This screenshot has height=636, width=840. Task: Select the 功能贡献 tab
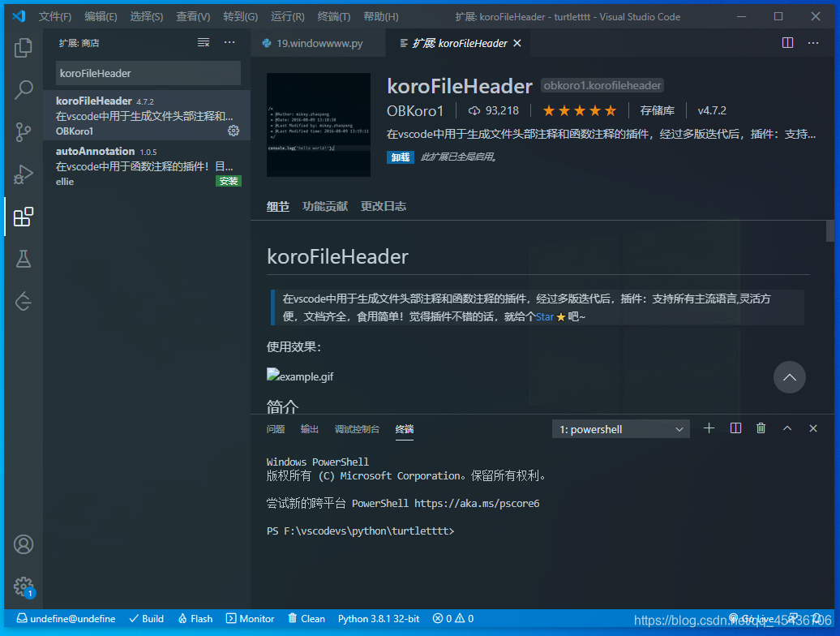point(324,206)
